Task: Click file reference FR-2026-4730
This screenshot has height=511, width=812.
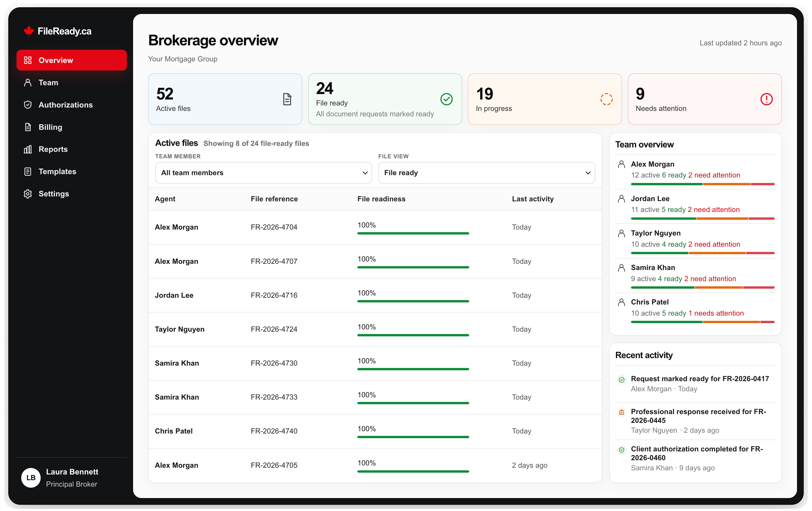Action: [274, 363]
